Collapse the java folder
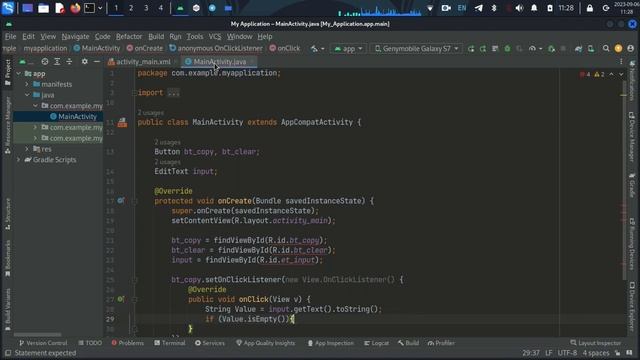The height and width of the screenshot is (360, 640). (x=27, y=95)
